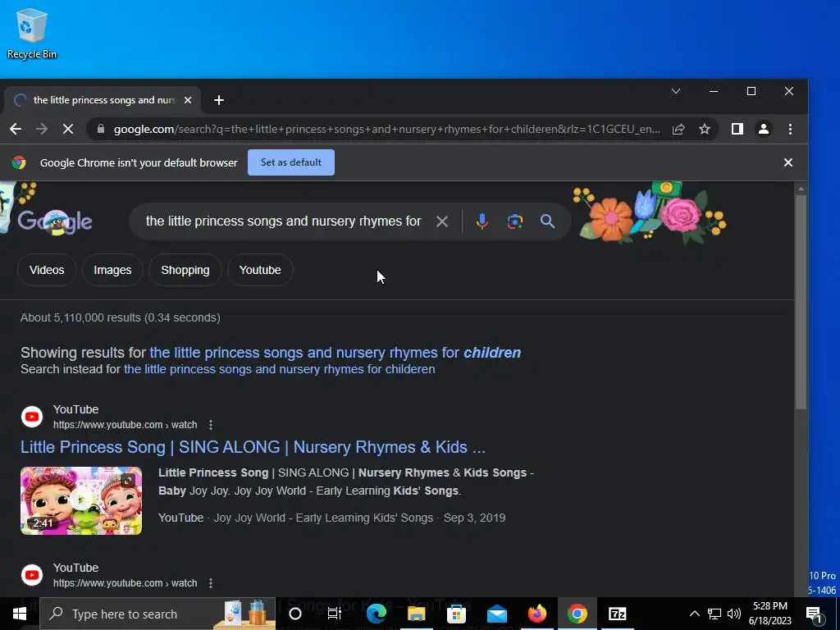Viewport: 840px width, 630px height.
Task: Click the flower doodle decoration
Action: pyautogui.click(x=650, y=214)
